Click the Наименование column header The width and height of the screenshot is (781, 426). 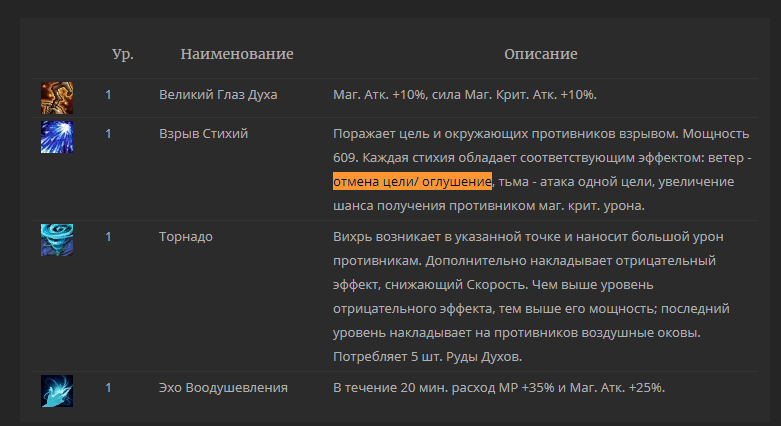tap(237, 54)
